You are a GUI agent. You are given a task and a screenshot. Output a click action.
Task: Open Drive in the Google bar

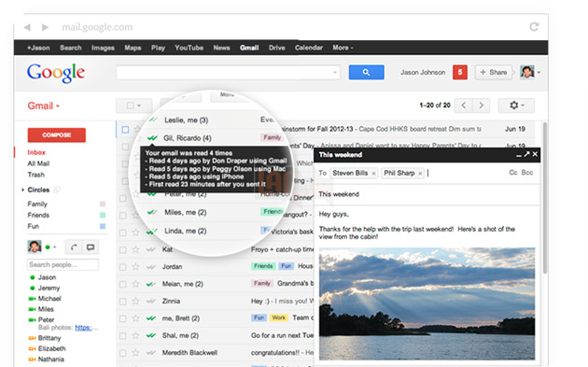pyautogui.click(x=277, y=48)
